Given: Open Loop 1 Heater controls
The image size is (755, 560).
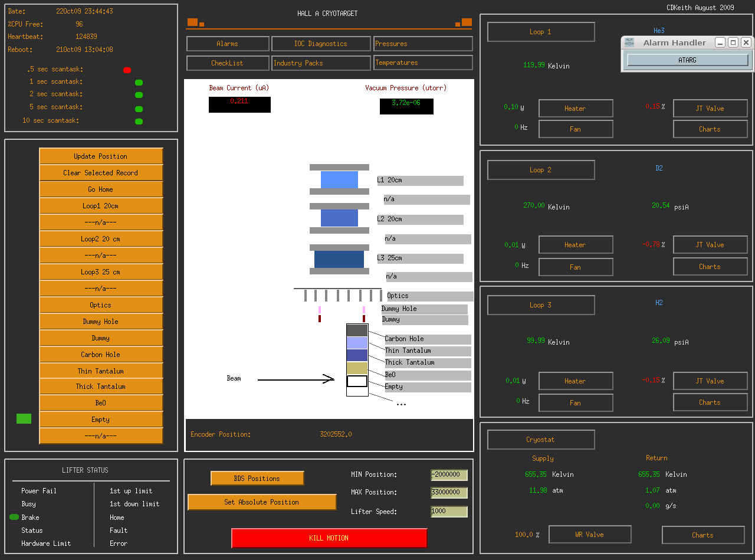Looking at the screenshot, I should [576, 109].
